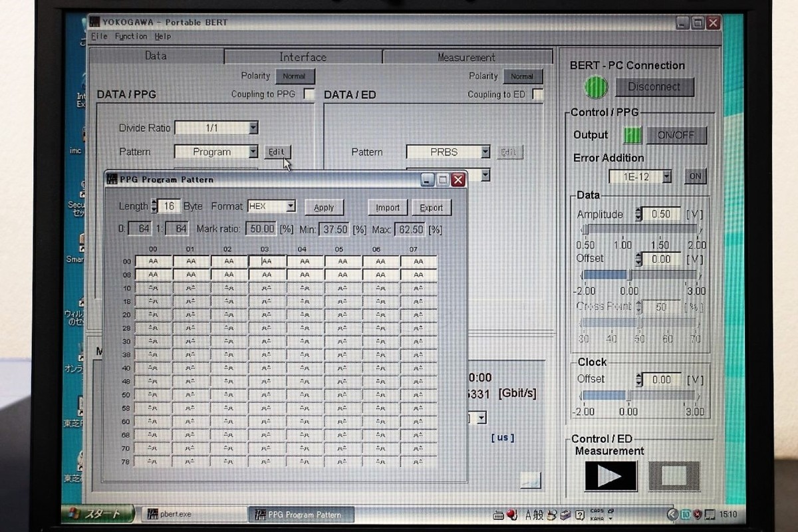The width and height of the screenshot is (798, 532).
Task: Toggle PPG Output ON/OFF
Action: (x=676, y=135)
